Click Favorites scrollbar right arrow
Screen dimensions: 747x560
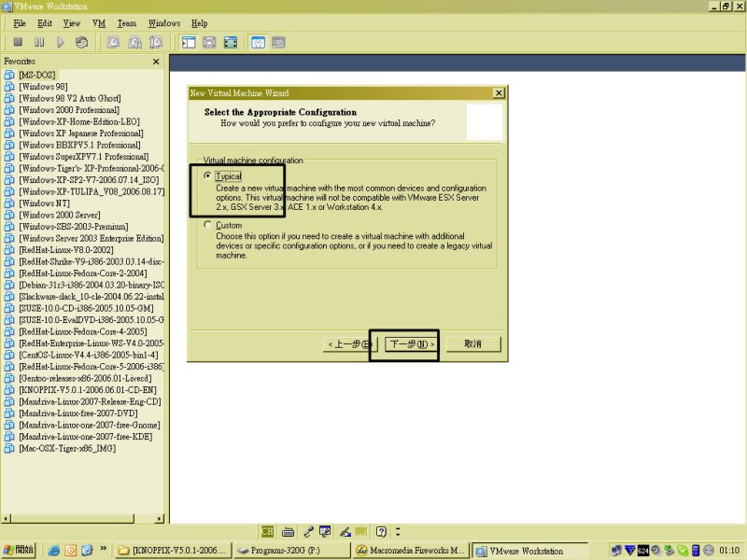[160, 519]
